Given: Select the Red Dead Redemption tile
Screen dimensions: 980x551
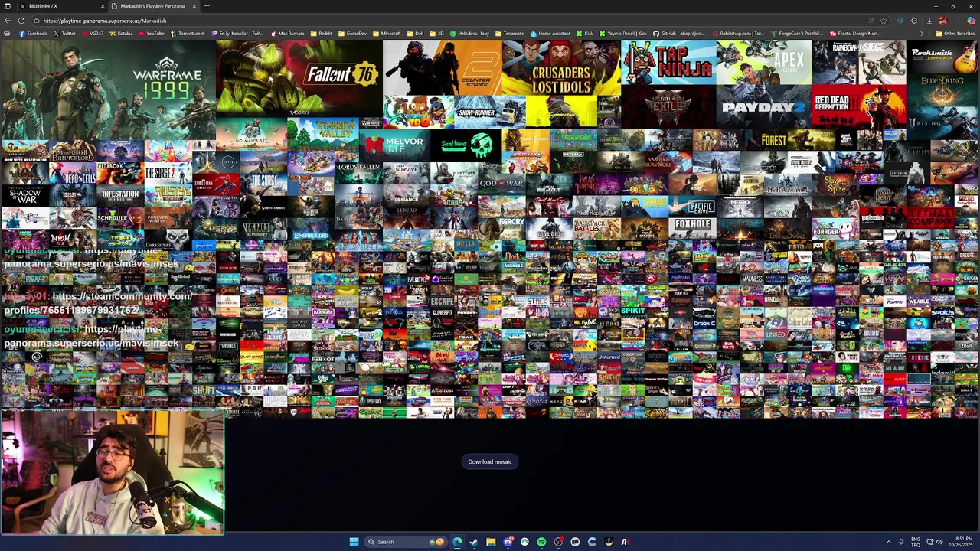Looking at the screenshot, I should pyautogui.click(x=859, y=106).
